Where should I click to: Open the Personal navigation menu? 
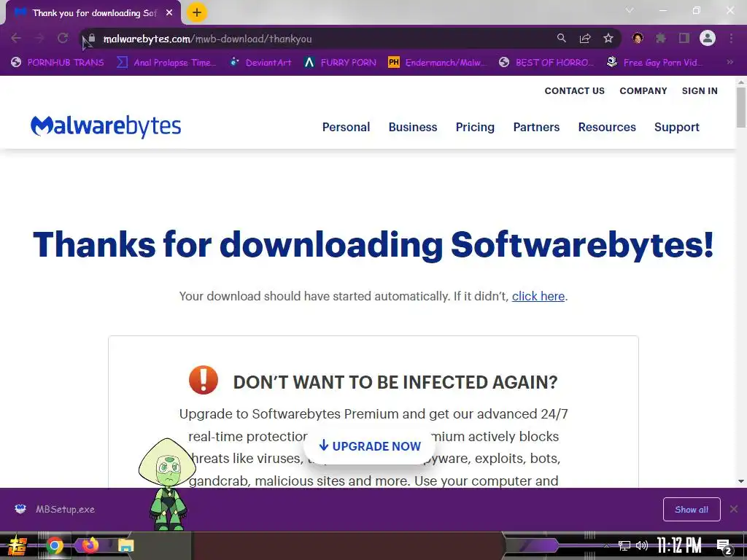[x=346, y=127]
